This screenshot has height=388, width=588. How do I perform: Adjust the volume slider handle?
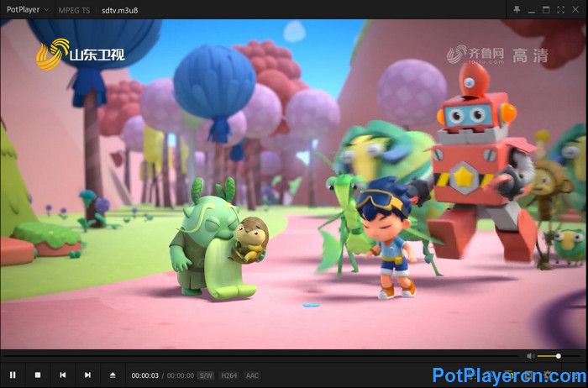(559, 356)
